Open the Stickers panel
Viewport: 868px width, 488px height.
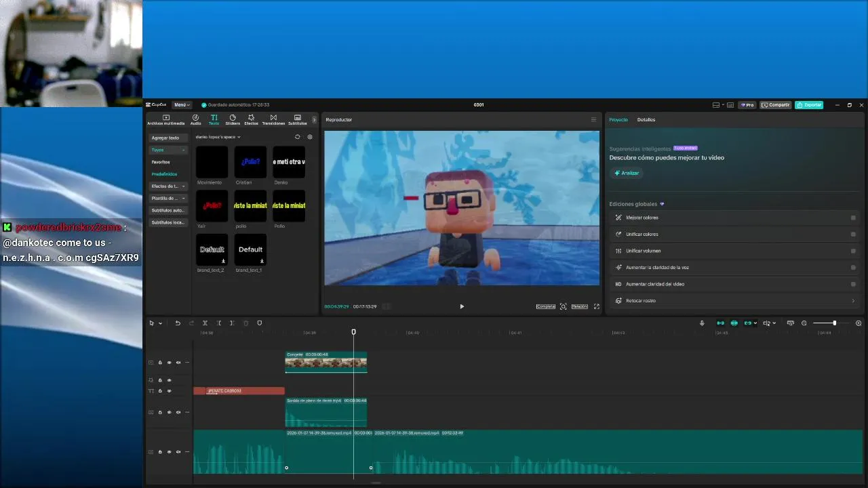click(233, 120)
